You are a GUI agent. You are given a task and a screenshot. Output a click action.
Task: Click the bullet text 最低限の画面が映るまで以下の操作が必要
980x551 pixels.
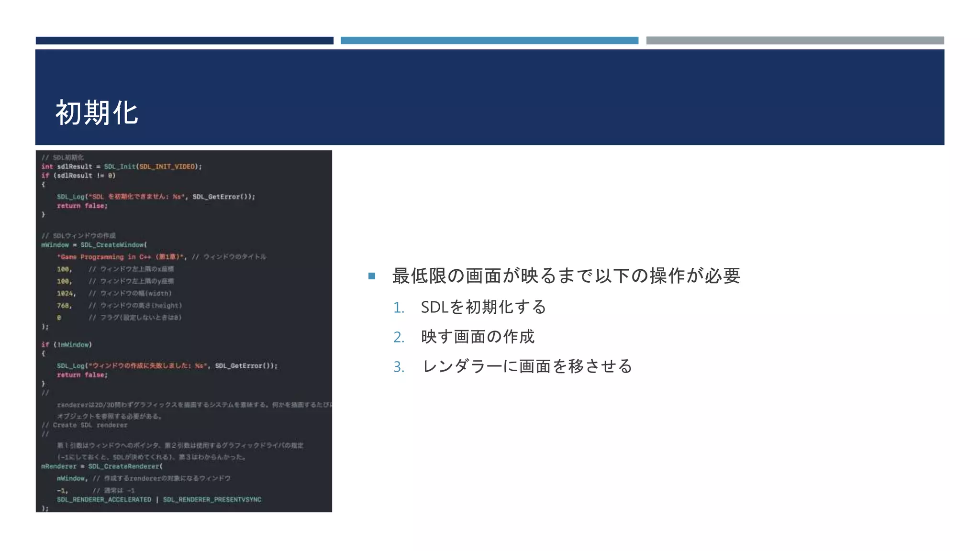pos(566,276)
